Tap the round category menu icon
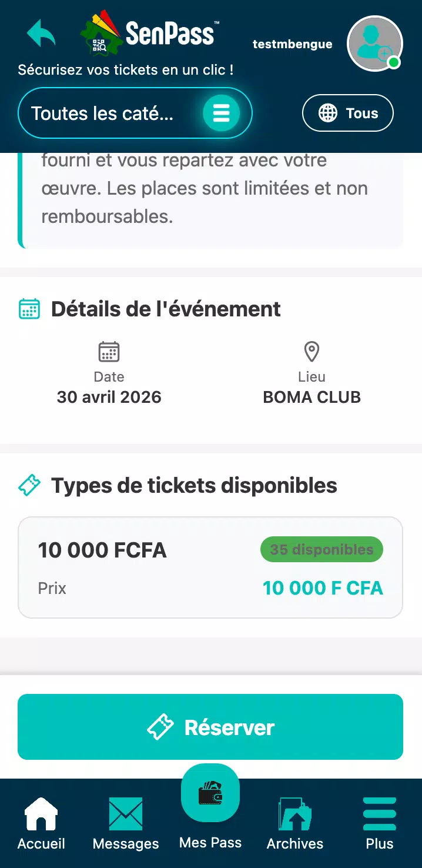Screen dimensions: 422x868 (x=222, y=113)
